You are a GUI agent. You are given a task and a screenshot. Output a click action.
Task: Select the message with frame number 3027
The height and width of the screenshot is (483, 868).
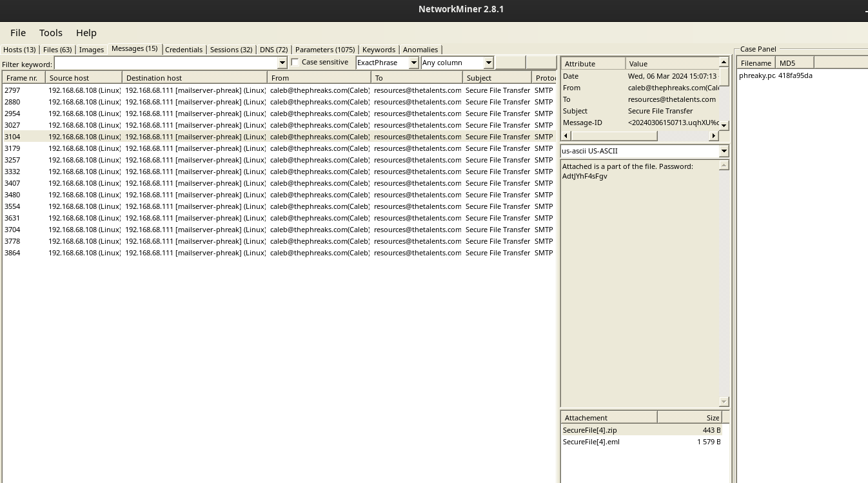click(x=279, y=125)
